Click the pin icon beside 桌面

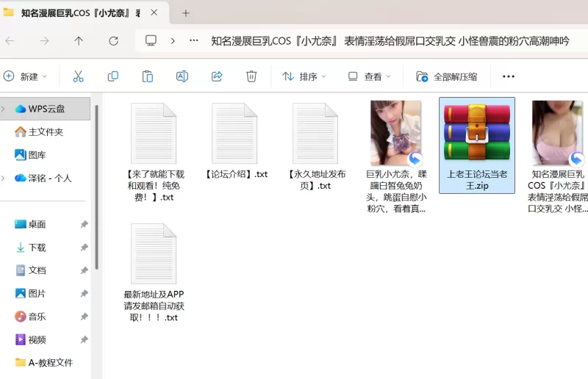pos(84,224)
